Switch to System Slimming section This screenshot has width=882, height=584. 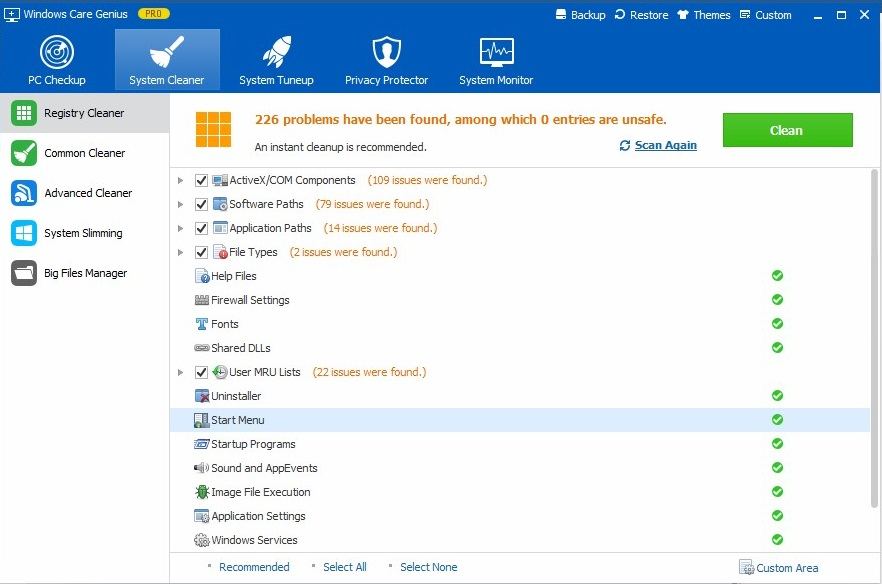tap(84, 233)
